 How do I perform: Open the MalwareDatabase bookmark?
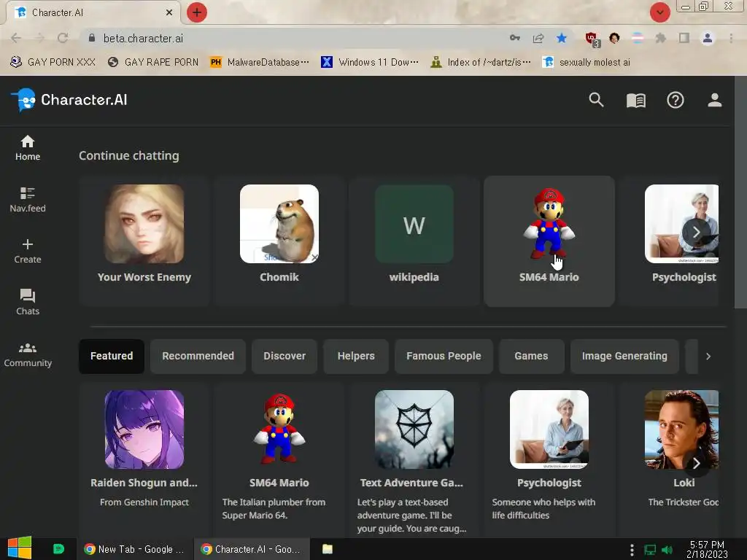click(260, 63)
